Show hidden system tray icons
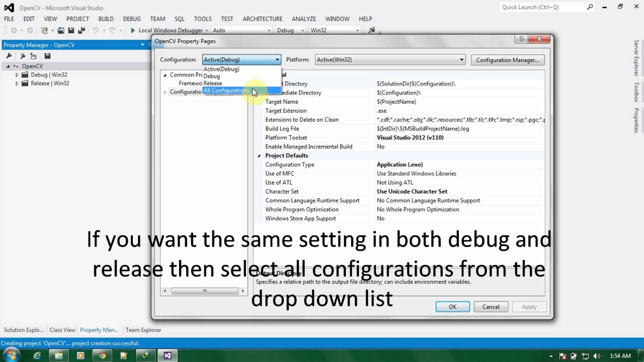Screen dimensions: 644x362 click(551, 356)
